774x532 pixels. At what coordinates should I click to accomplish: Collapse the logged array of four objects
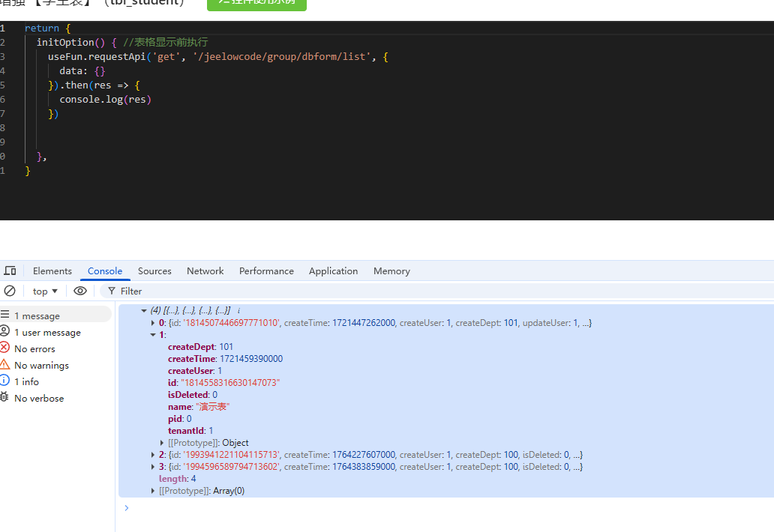[x=144, y=310]
